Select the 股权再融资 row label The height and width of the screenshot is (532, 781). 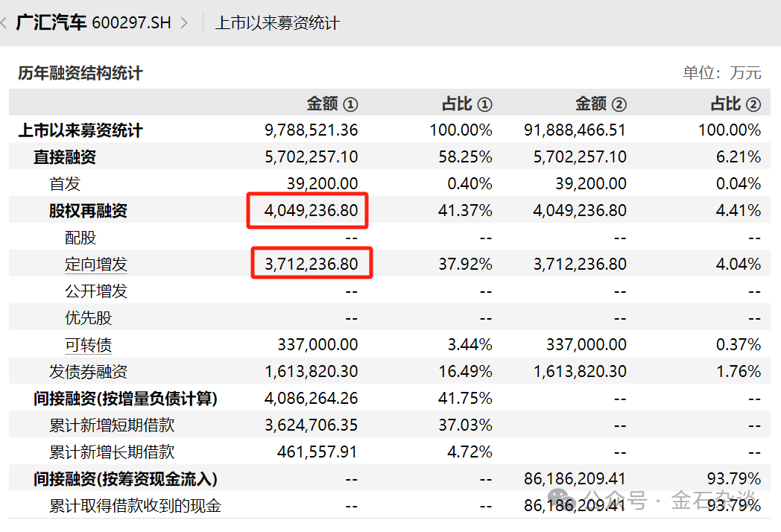pos(88,211)
